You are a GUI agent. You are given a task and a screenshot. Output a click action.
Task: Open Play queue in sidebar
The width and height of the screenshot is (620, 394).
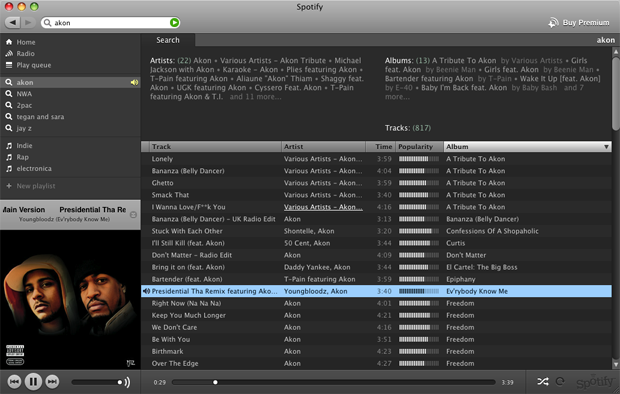34,65
